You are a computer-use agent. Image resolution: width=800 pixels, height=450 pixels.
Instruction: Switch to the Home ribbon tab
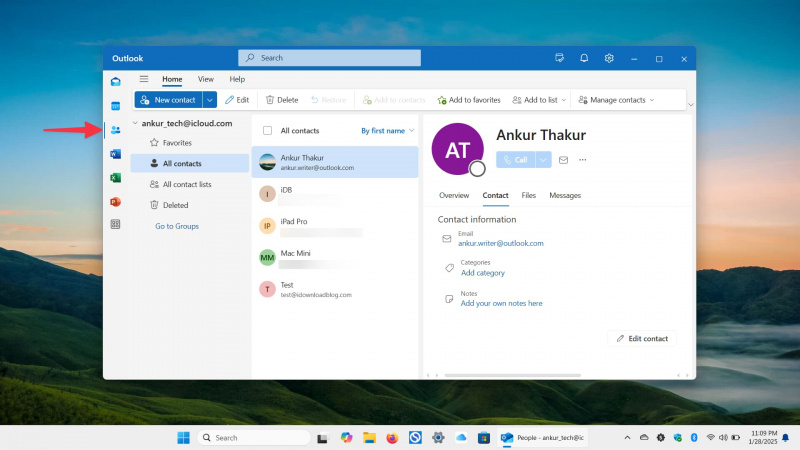(x=172, y=79)
